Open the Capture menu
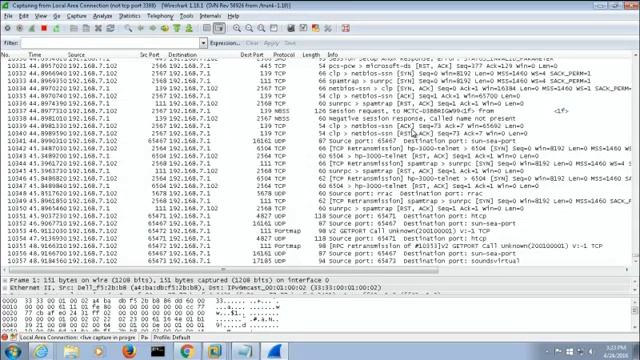The image size is (640, 360). pos(76,16)
